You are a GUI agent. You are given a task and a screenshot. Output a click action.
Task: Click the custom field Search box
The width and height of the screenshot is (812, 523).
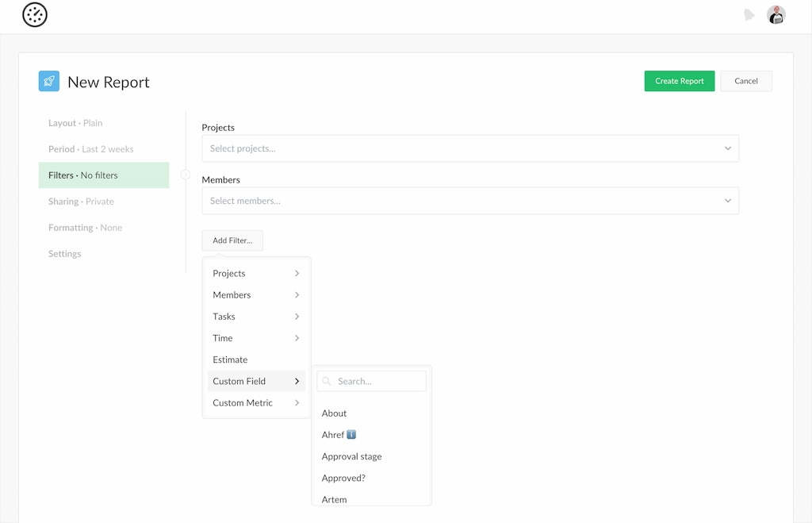[377, 382]
